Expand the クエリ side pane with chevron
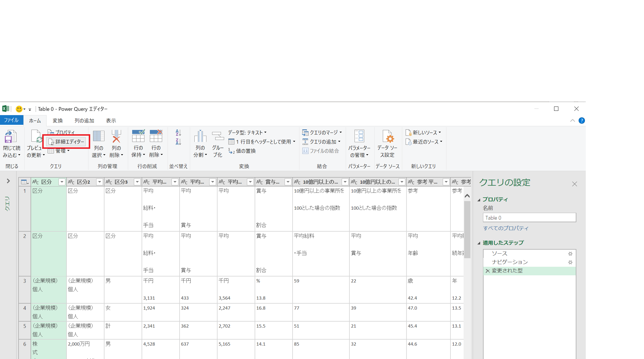644x359 pixels. click(8, 181)
